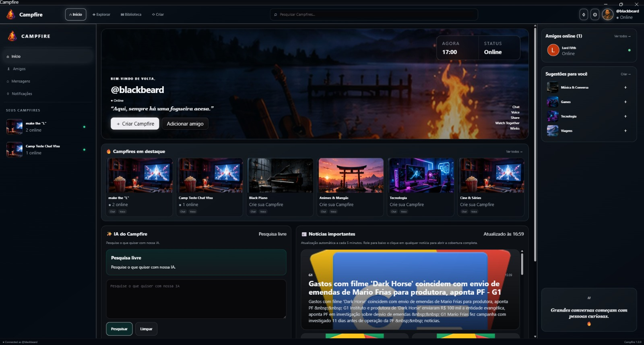Open Amigos in the left sidebar
Screen dimensions: 644x345
tap(47, 69)
